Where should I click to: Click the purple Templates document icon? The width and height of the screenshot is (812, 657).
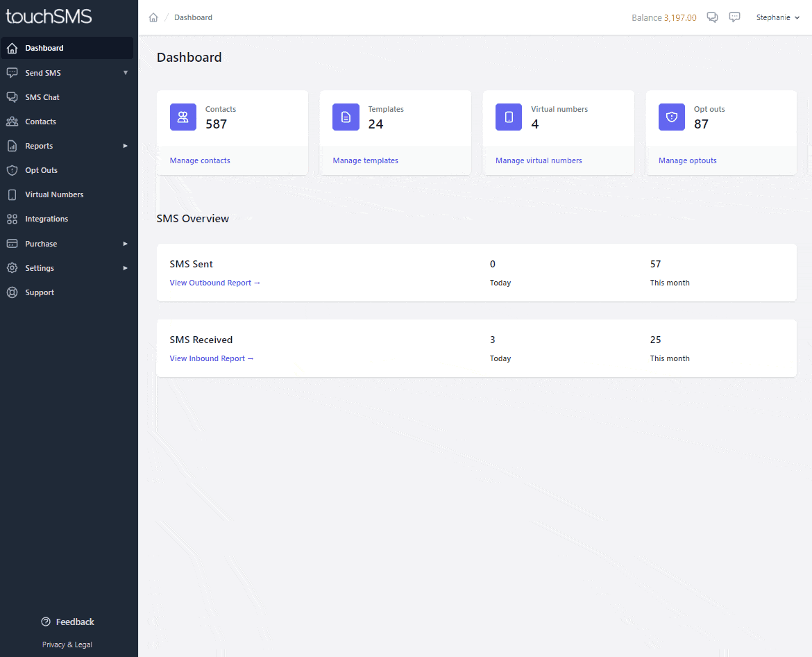point(346,117)
